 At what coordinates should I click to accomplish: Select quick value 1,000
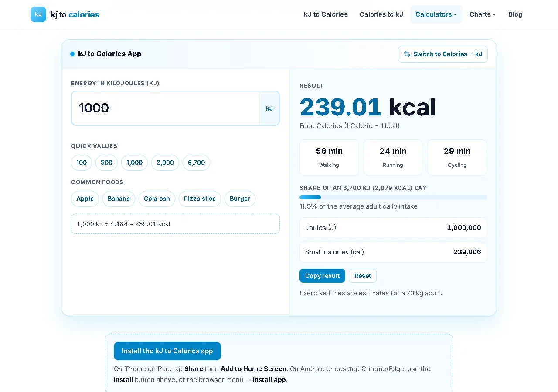[x=135, y=162]
